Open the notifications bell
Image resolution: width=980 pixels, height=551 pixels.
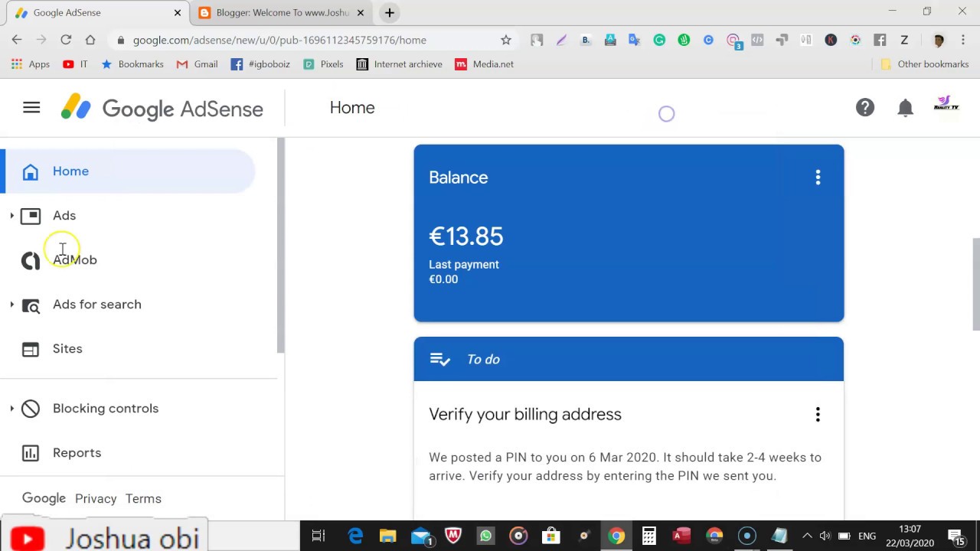tap(906, 108)
